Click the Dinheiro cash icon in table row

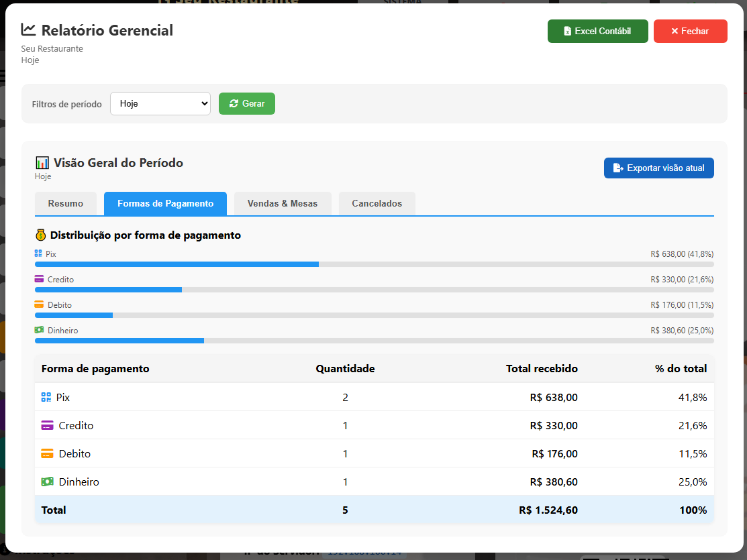[x=47, y=482]
